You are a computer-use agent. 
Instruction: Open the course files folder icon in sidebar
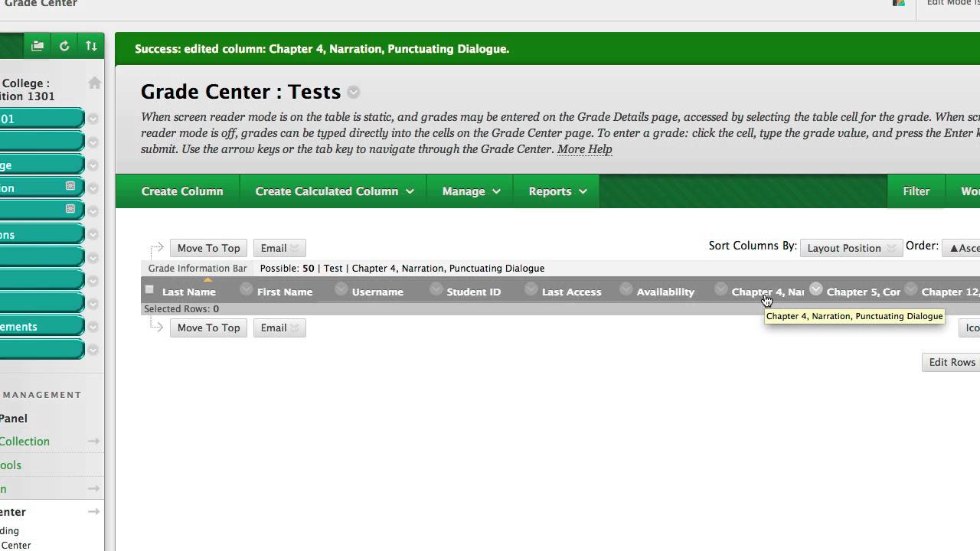(x=37, y=46)
